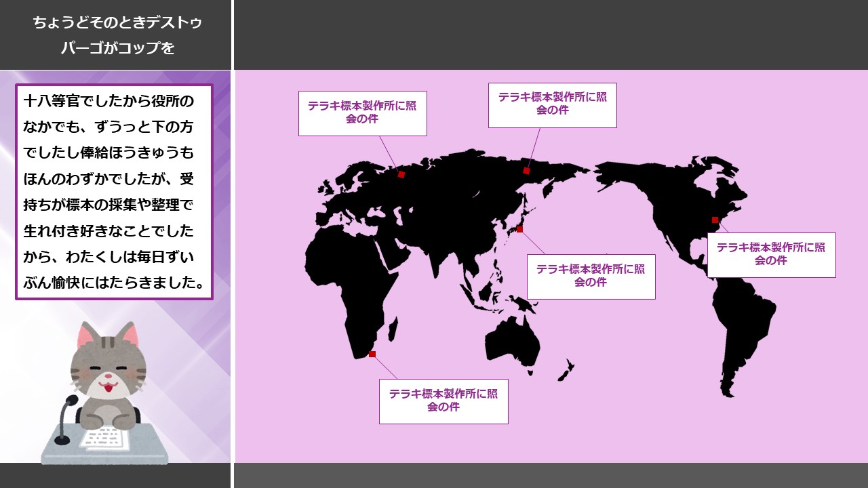
Task: Select the callout label above Europe
Action: point(363,113)
